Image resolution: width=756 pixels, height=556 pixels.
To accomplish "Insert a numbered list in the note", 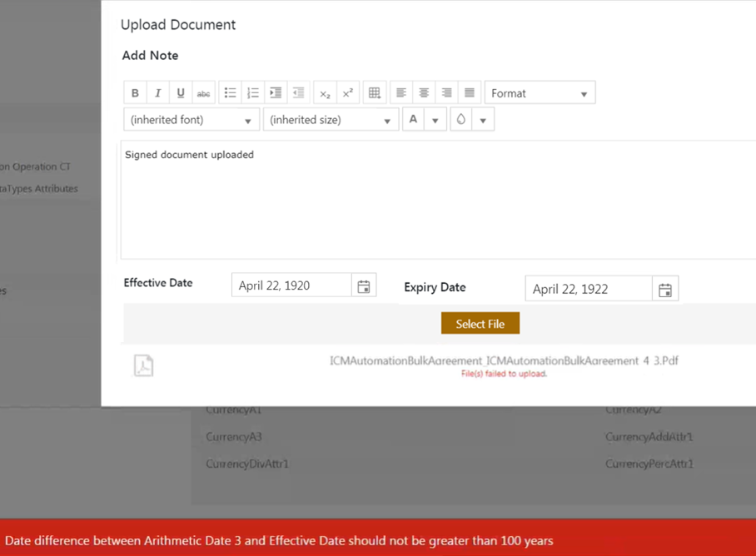I will coord(253,93).
